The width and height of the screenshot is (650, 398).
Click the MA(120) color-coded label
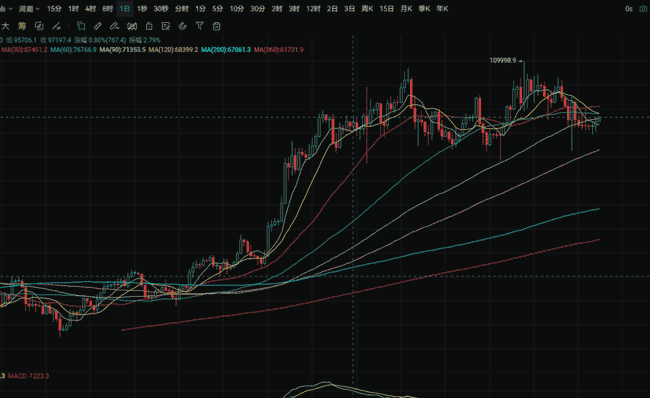pos(173,50)
